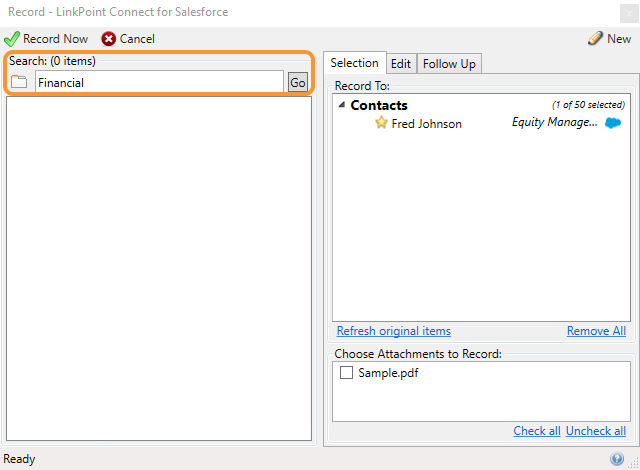Open the Follow Up tab
Viewport: 640px width, 470px height.
click(449, 64)
